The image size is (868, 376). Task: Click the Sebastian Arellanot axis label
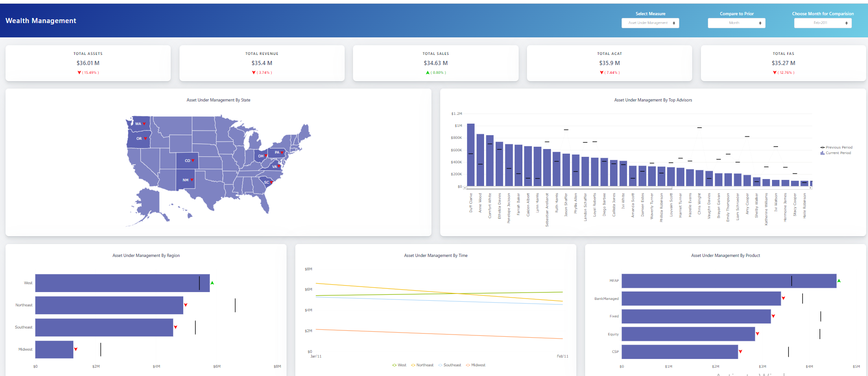547,210
